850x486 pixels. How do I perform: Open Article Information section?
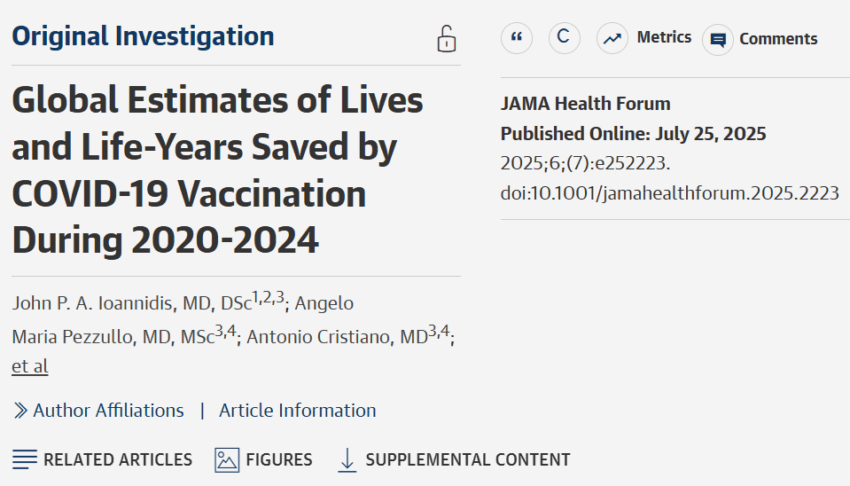[x=297, y=411]
